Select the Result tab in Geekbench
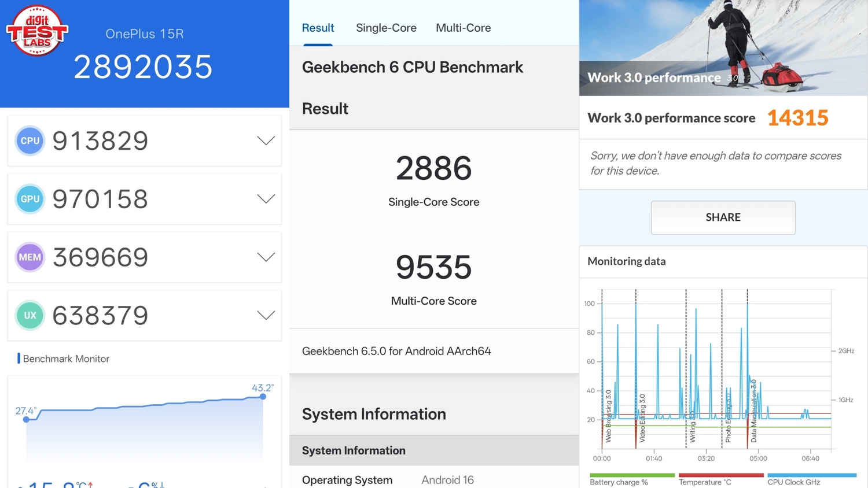 pos(318,28)
